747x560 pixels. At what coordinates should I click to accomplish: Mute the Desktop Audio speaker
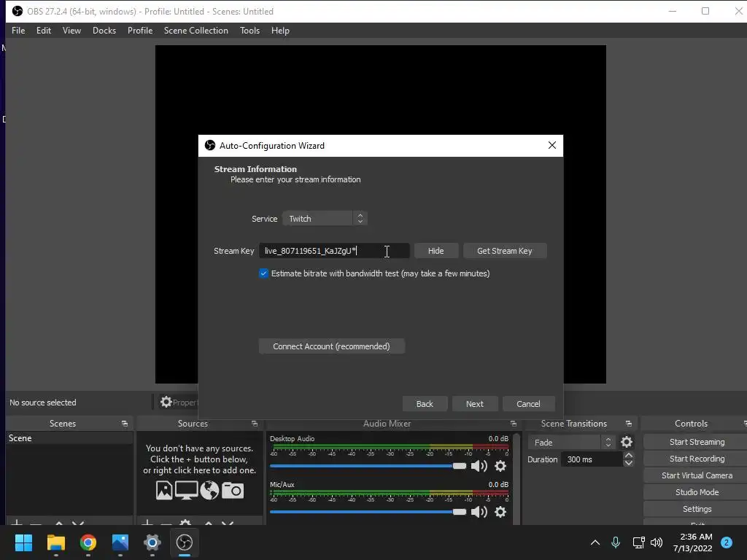[479, 466]
